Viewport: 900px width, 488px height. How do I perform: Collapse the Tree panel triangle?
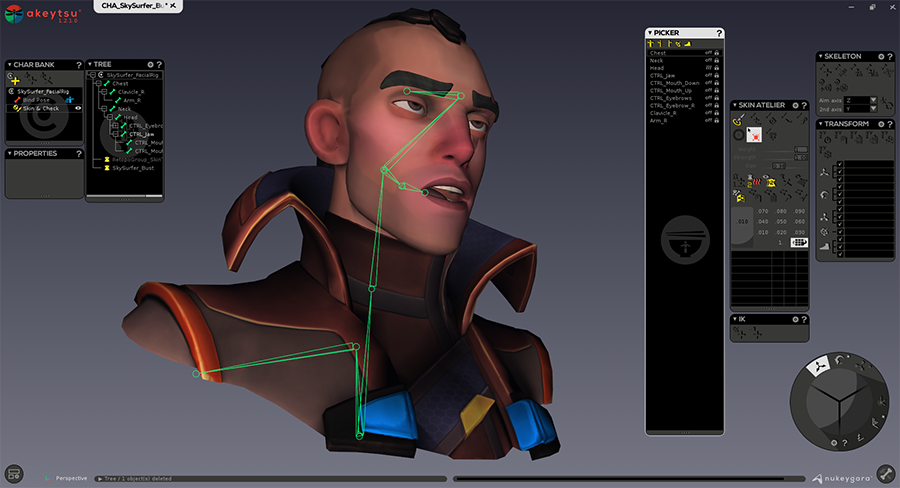[90, 64]
